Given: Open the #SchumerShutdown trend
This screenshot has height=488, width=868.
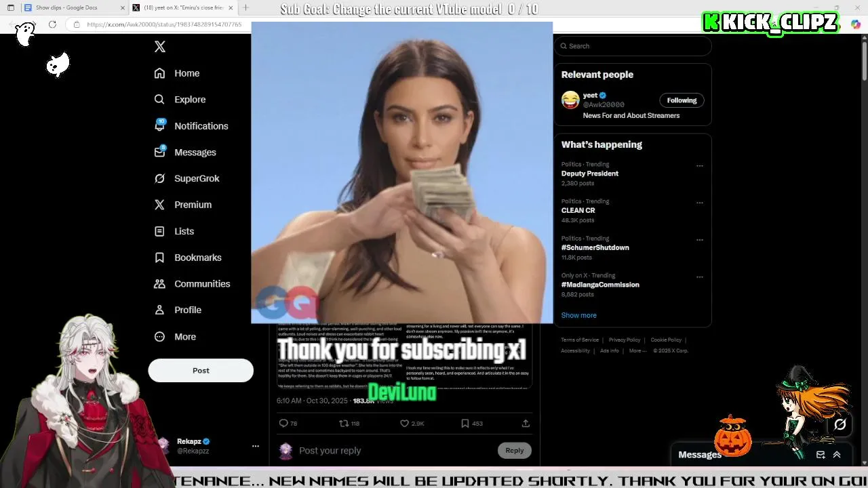Looking at the screenshot, I should click(595, 247).
